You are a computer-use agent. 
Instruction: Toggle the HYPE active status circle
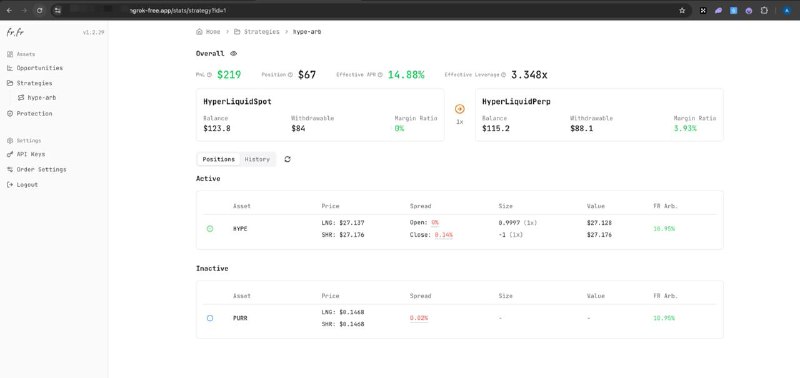pyautogui.click(x=210, y=229)
